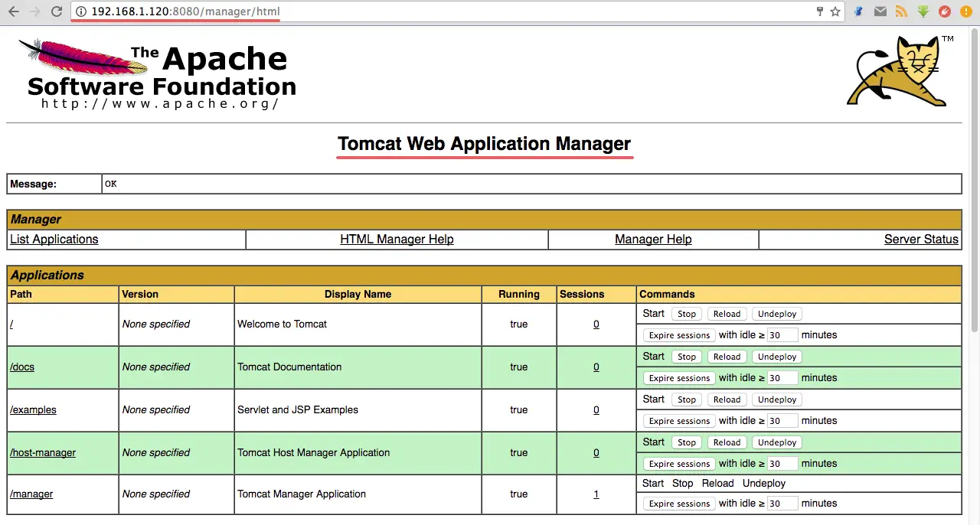Reload the page with the refresh icon

tap(57, 11)
